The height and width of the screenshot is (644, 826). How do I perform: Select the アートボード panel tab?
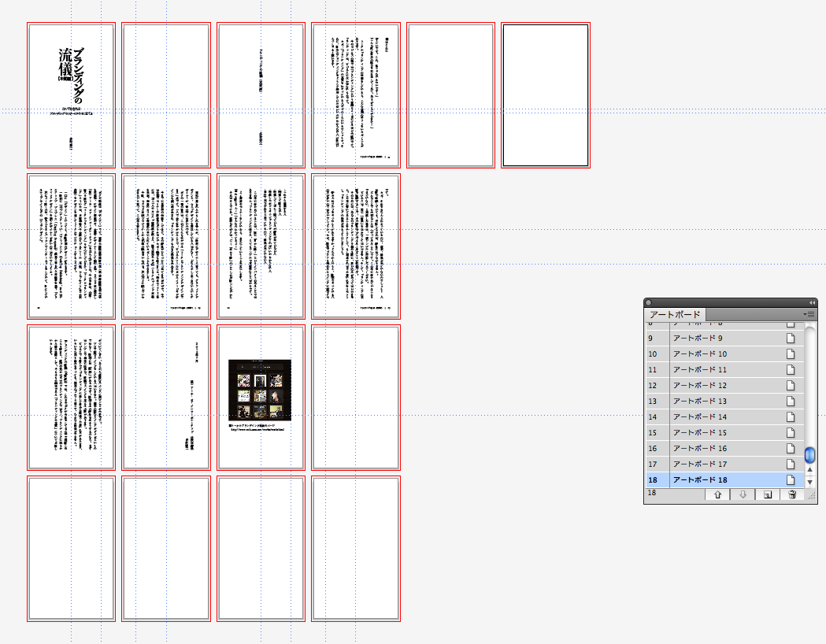[675, 314]
